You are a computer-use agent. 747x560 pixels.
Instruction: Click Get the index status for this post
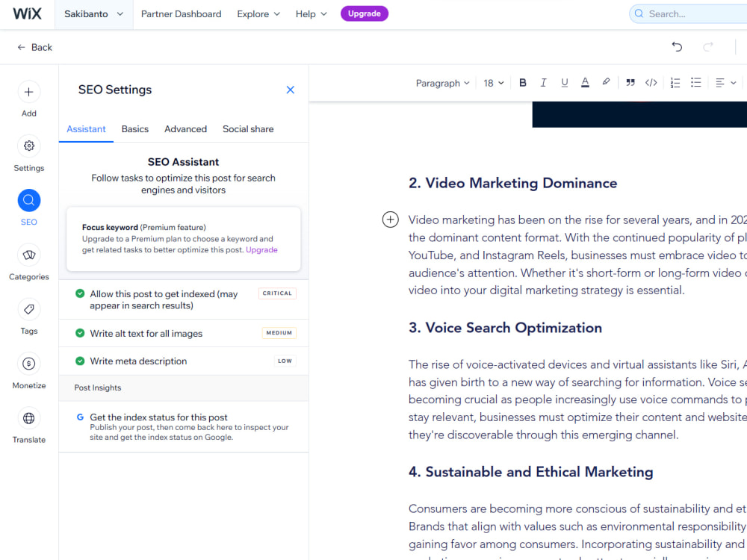click(184, 426)
